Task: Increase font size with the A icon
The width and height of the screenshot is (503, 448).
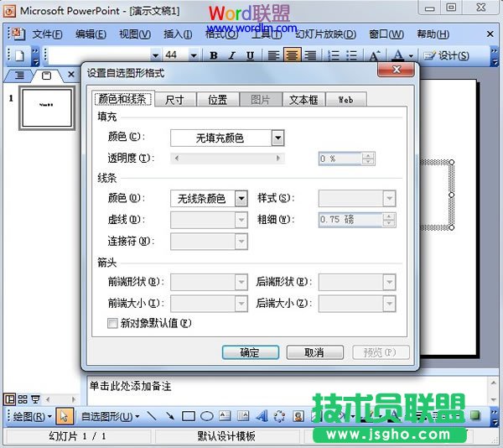Action: (374, 55)
